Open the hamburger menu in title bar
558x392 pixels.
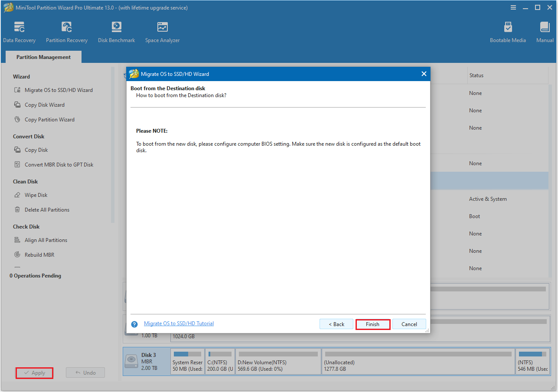(x=513, y=7)
